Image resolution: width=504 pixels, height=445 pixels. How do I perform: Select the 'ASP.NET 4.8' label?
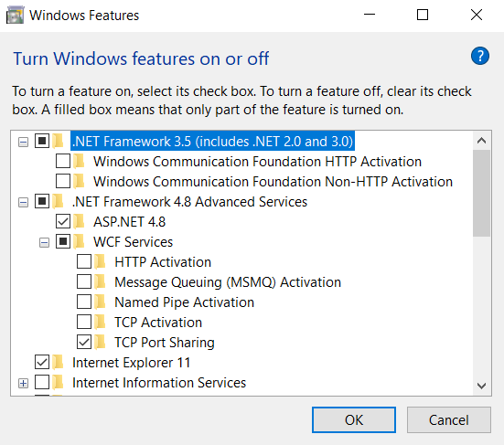(x=129, y=222)
